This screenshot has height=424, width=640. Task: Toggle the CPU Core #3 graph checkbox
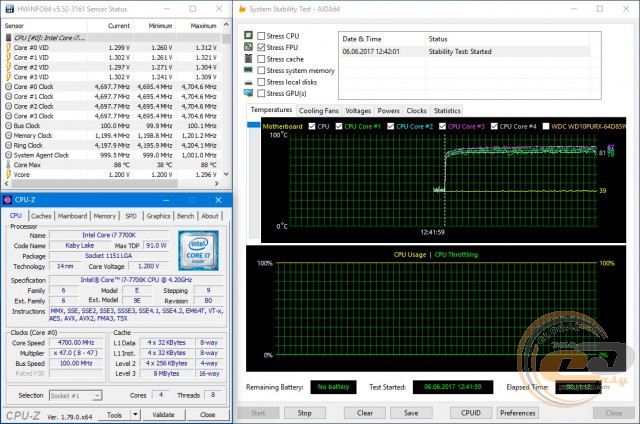(442, 126)
